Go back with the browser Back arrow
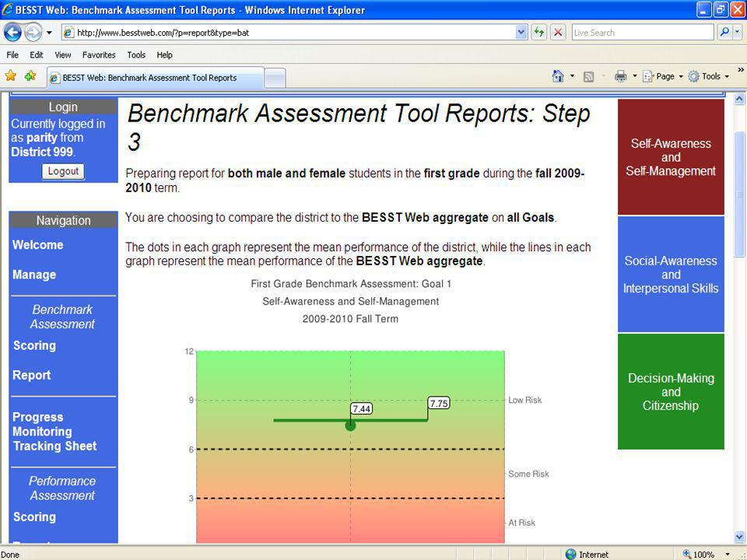Viewport: 747px width, 560px height. coord(12,33)
